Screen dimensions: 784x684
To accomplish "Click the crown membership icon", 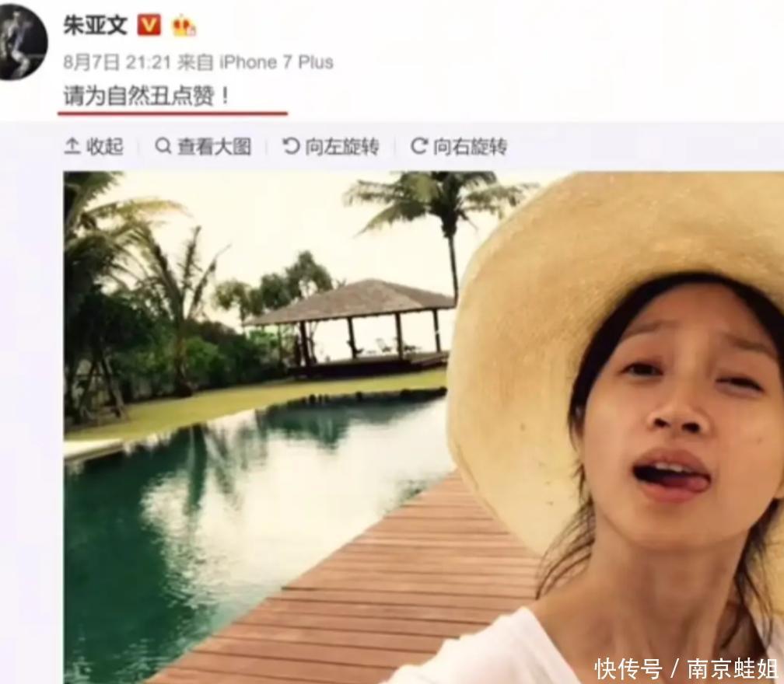I will pos(184,26).
